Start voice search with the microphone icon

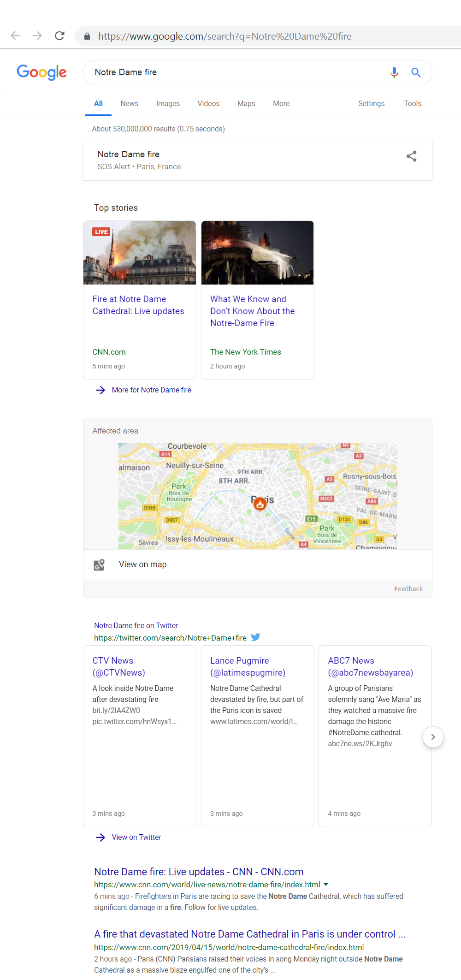[394, 72]
